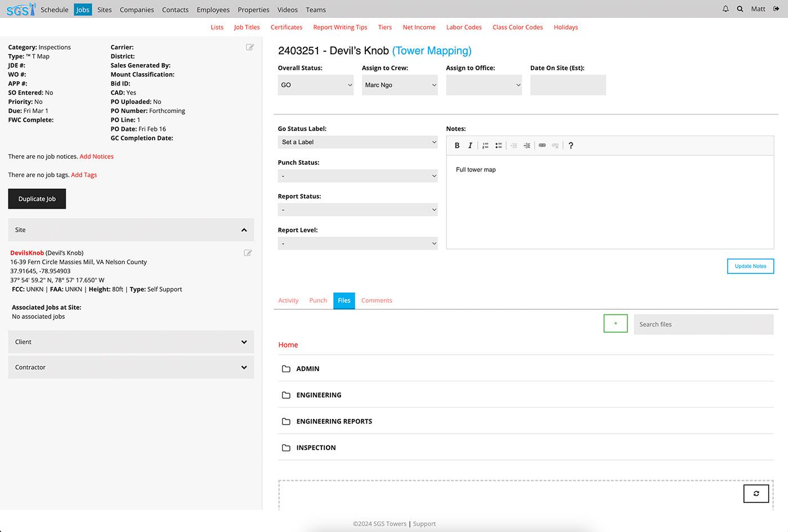Collapse the Site section

tap(244, 230)
